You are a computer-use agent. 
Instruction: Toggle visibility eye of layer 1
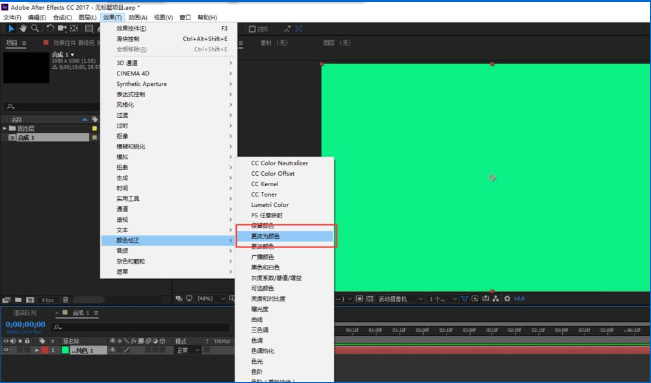click(x=6, y=350)
